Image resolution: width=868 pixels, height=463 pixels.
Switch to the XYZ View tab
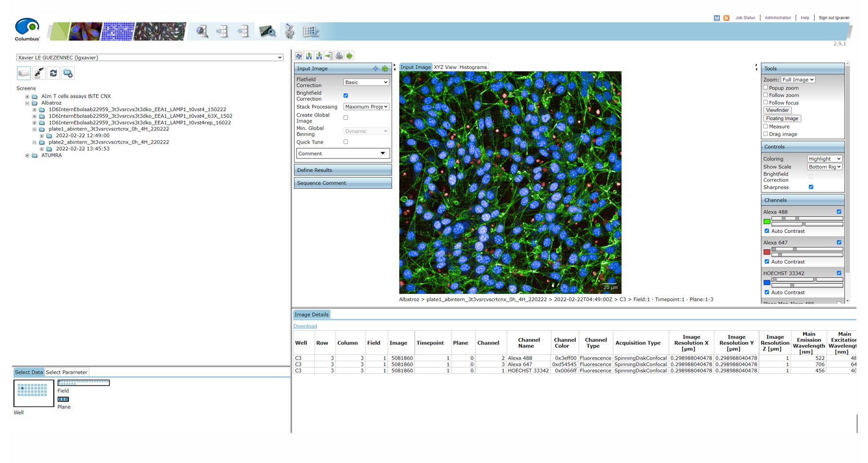coord(445,67)
